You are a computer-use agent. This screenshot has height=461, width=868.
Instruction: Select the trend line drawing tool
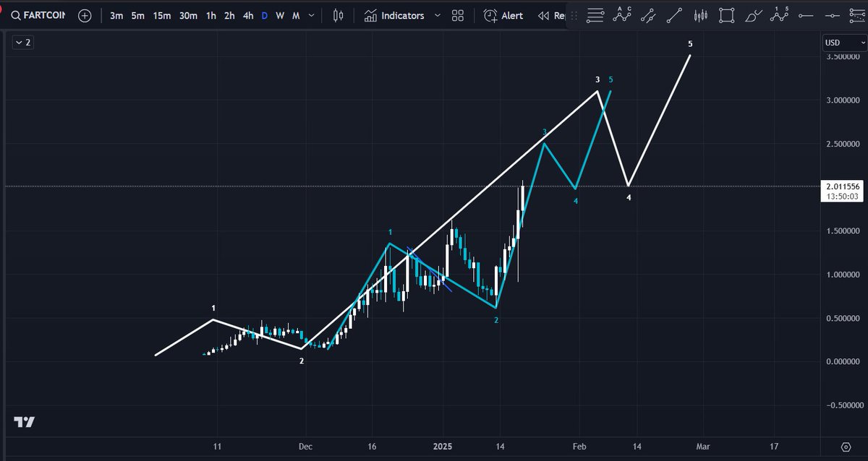[x=674, y=15]
